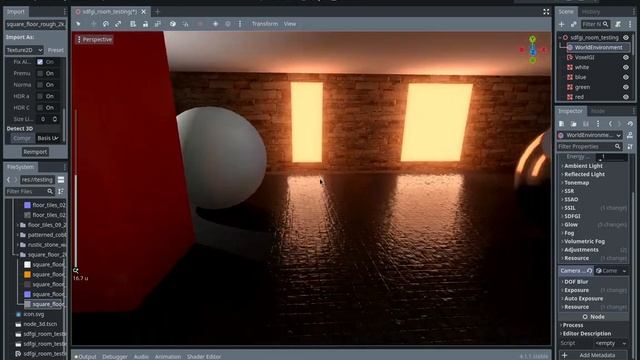The image size is (640, 360).
Task: Toggle Fix Alpha Border checkbox
Action: [40, 62]
